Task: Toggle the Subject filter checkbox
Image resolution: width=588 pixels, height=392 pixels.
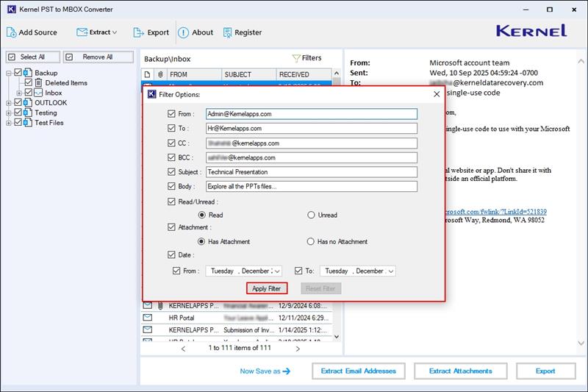Action: (x=171, y=172)
